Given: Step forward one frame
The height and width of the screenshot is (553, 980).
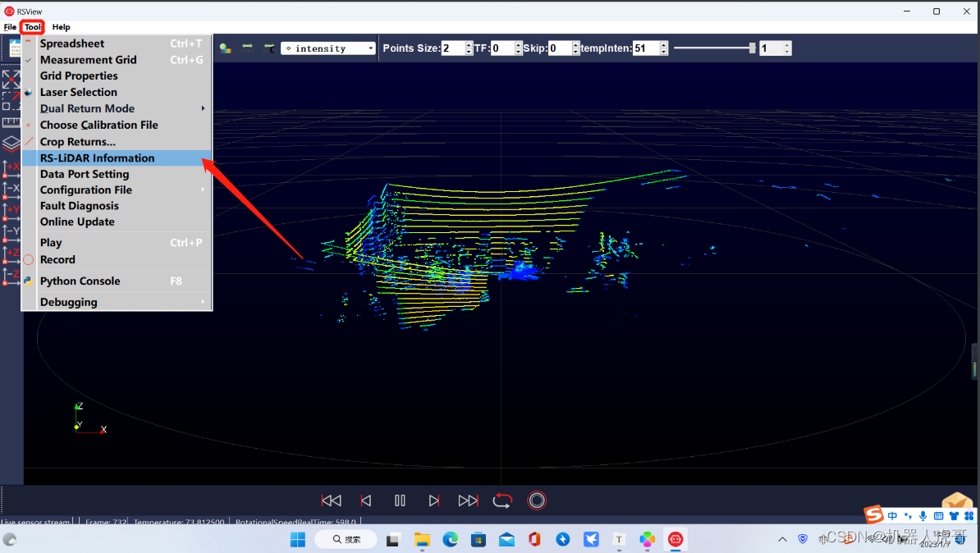Looking at the screenshot, I should (433, 500).
